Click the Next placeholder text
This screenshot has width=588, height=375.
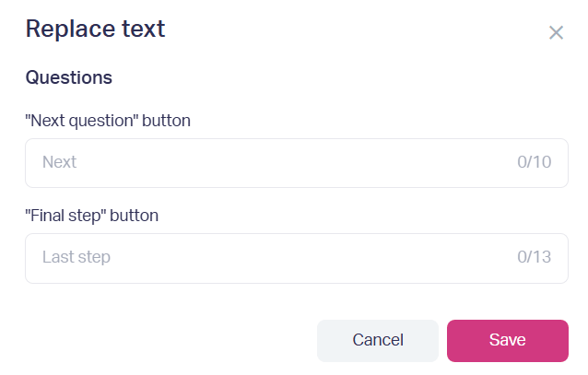(59, 162)
